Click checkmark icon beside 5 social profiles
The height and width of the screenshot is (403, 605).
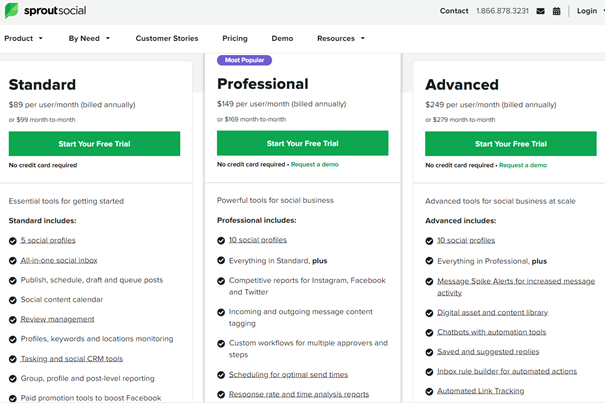point(13,241)
